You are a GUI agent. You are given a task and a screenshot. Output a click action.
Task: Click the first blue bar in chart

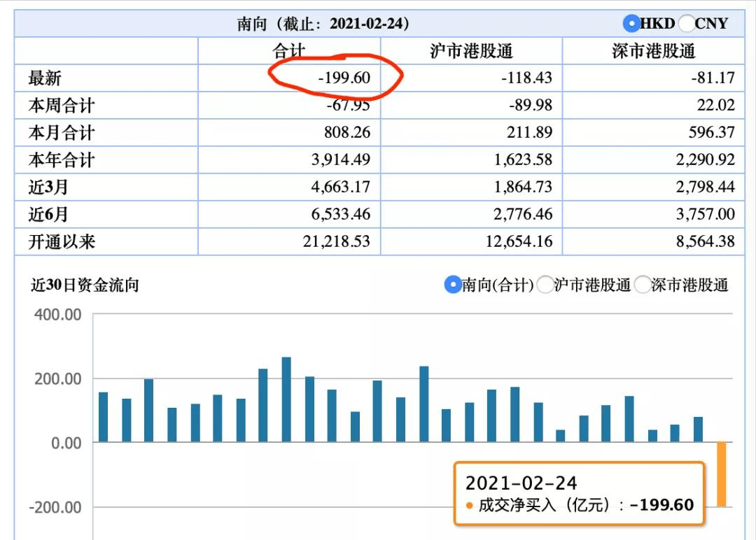pyautogui.click(x=103, y=417)
